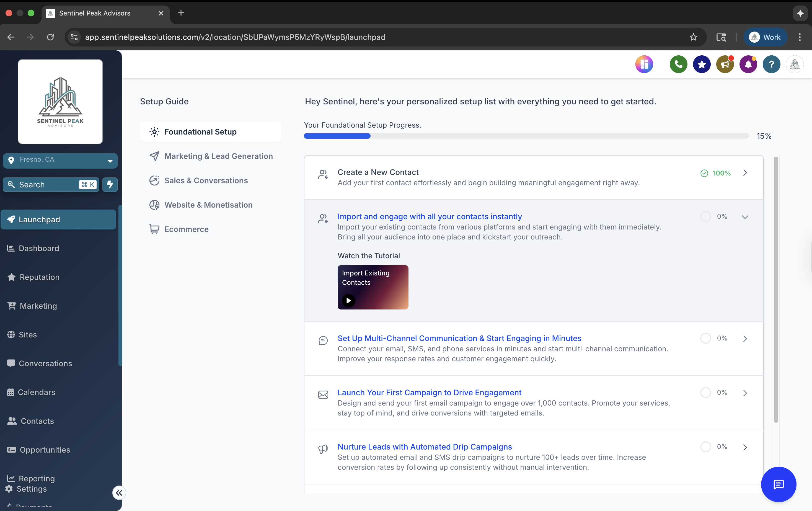Open Conversations from the sidebar
The image size is (812, 511).
click(45, 363)
